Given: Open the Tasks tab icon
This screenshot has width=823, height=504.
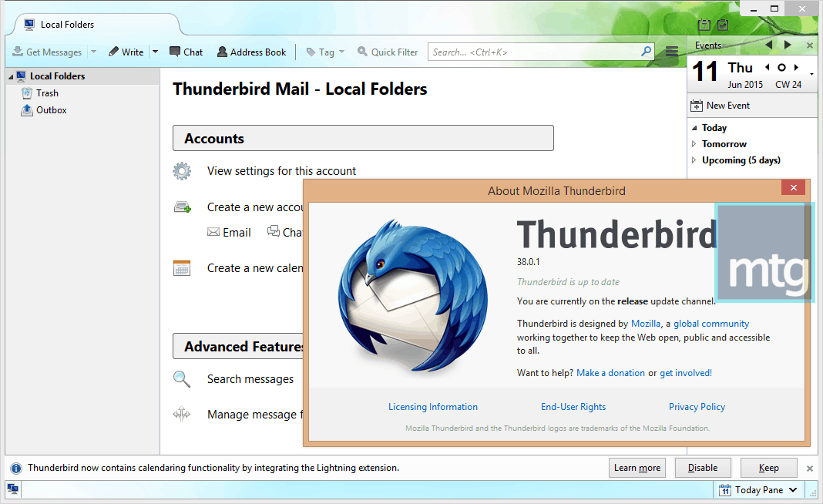Looking at the screenshot, I should click(722, 25).
